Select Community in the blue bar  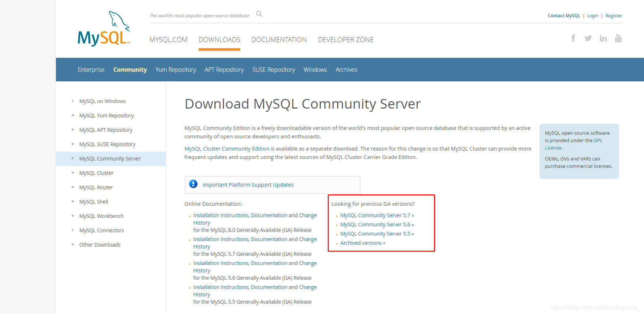(x=130, y=70)
